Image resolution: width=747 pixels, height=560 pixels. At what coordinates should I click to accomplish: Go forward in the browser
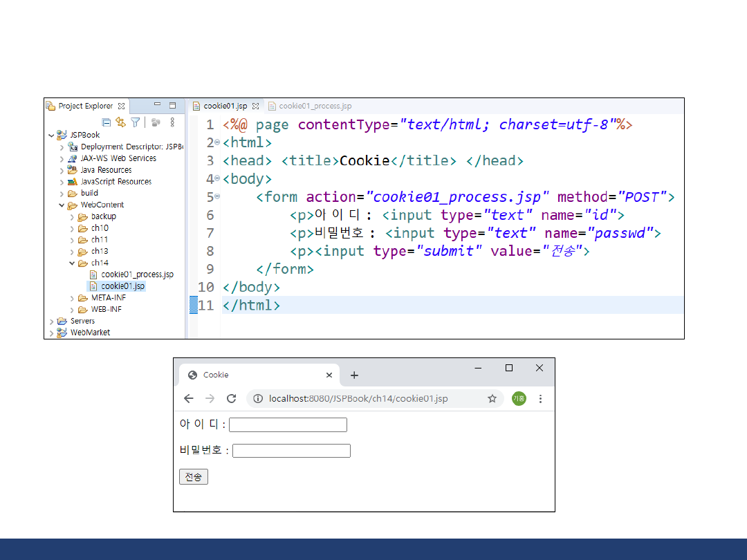pos(210,399)
